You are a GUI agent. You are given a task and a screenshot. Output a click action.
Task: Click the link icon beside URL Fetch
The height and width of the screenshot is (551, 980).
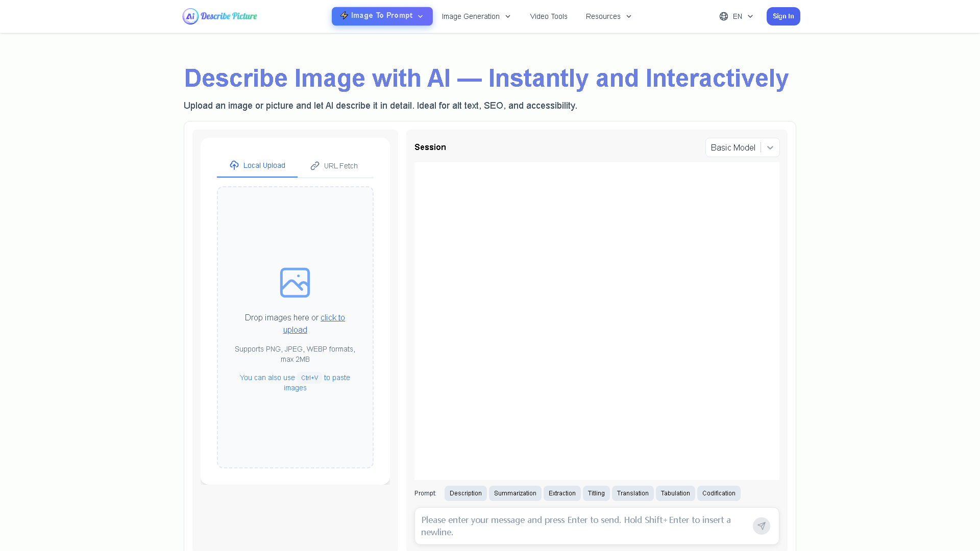click(314, 165)
